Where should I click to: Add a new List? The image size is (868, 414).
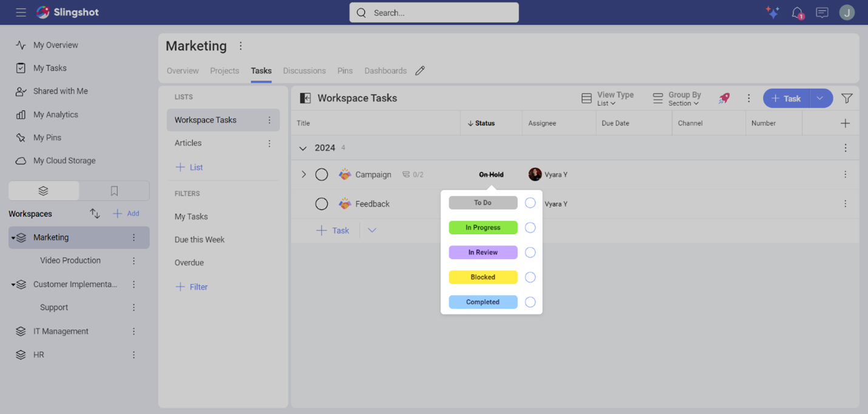pos(189,167)
